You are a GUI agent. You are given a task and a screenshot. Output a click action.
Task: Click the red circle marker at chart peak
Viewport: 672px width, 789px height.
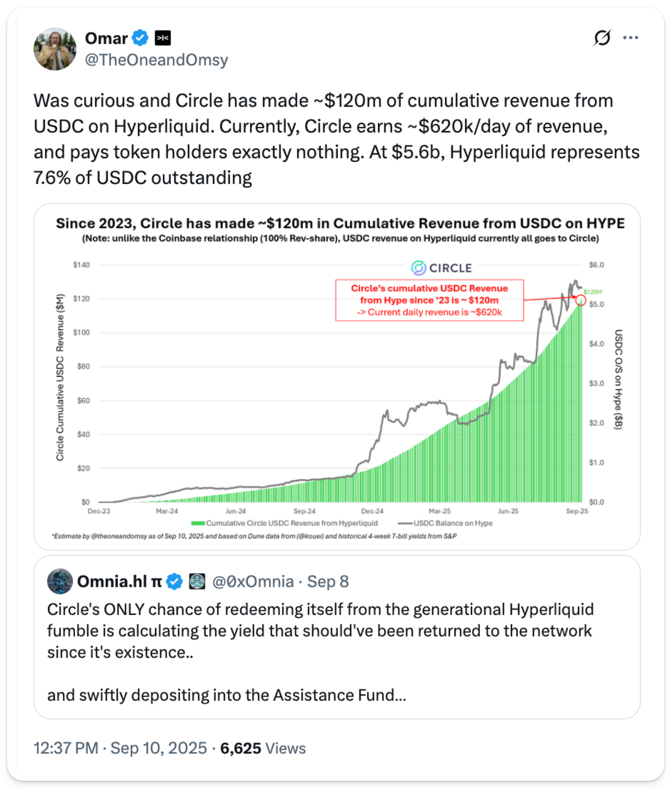pos(580,300)
